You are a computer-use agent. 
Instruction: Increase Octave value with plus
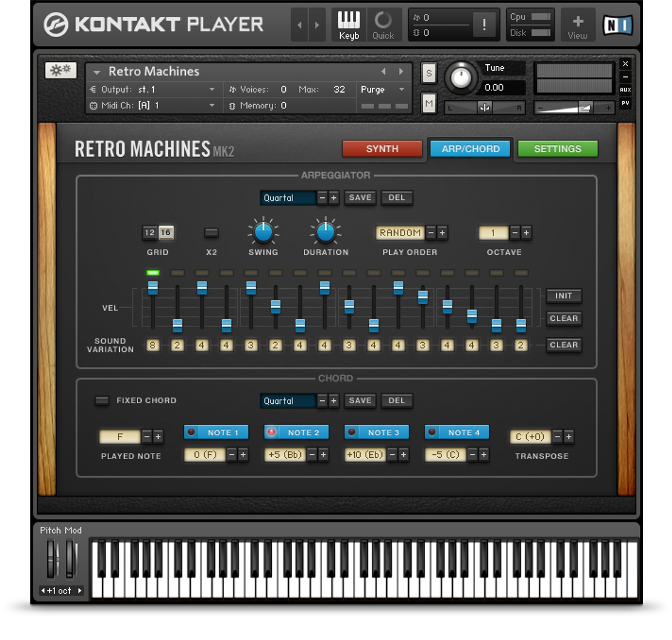[526, 233]
